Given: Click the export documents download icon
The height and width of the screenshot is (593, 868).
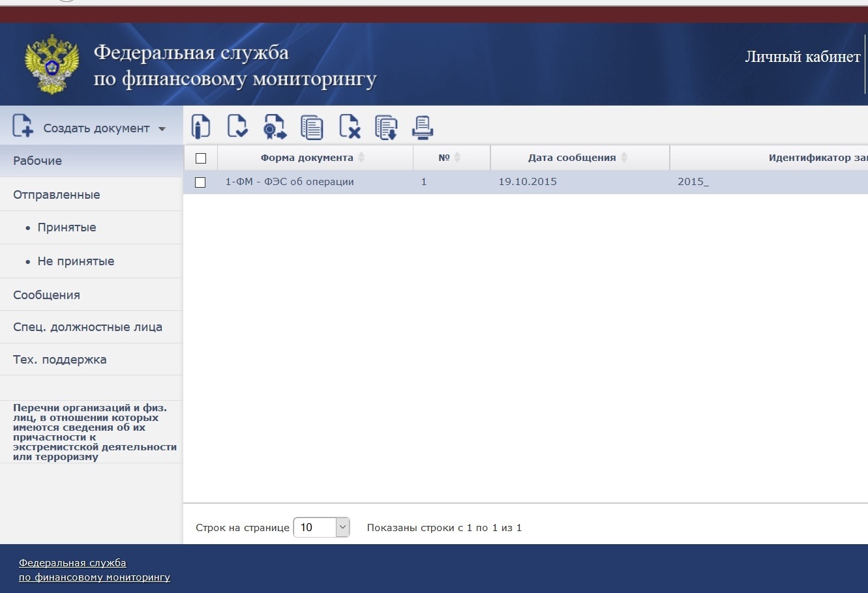Looking at the screenshot, I should [386, 127].
